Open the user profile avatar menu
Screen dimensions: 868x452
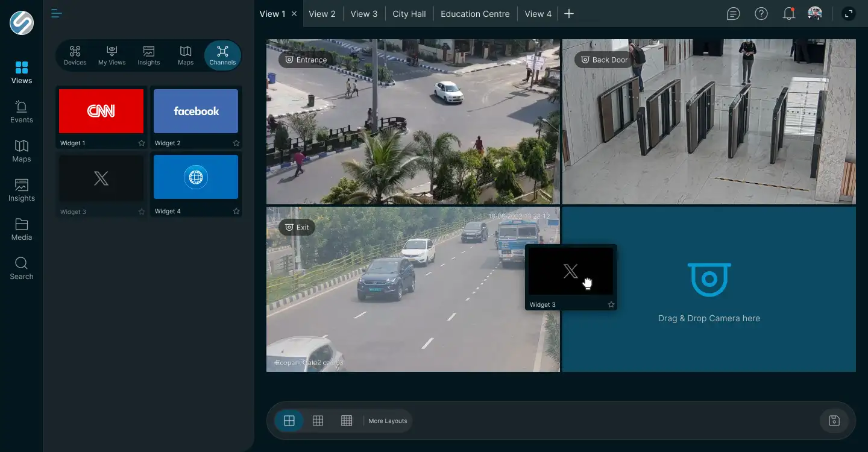[815, 14]
